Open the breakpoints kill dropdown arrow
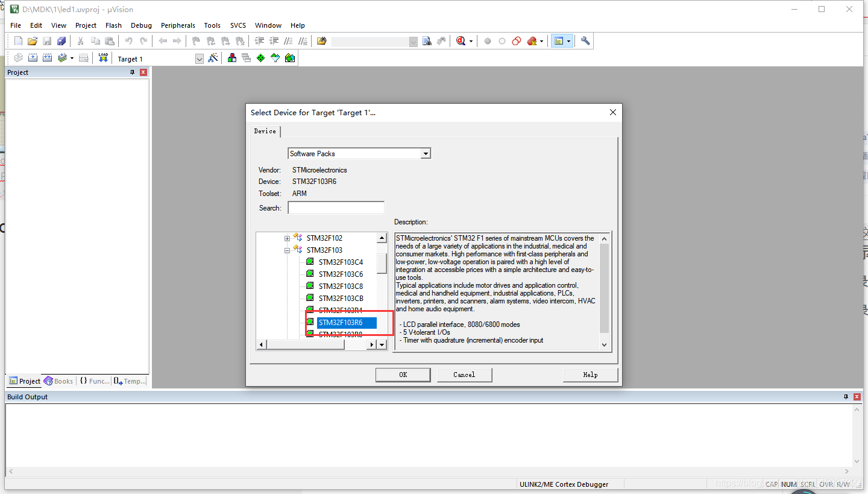The width and height of the screenshot is (868, 494). tap(541, 41)
